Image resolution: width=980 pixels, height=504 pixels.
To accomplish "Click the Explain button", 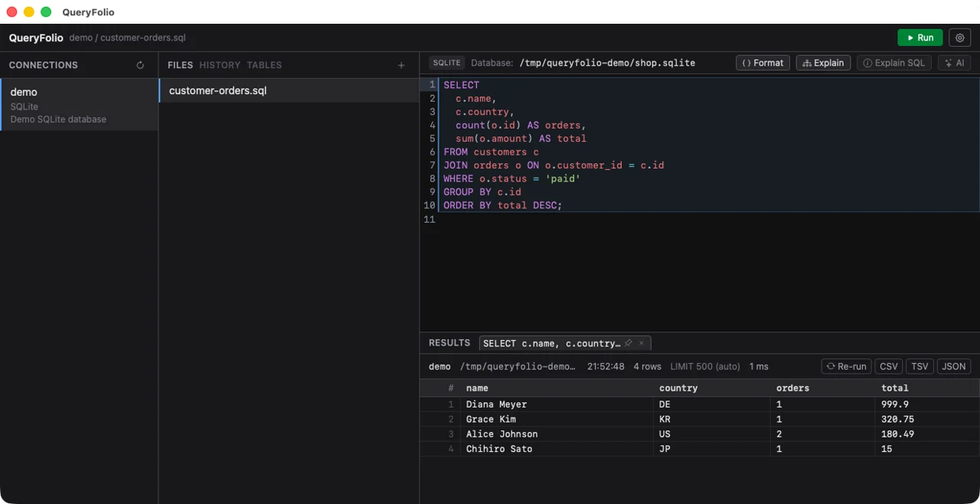I will click(823, 63).
